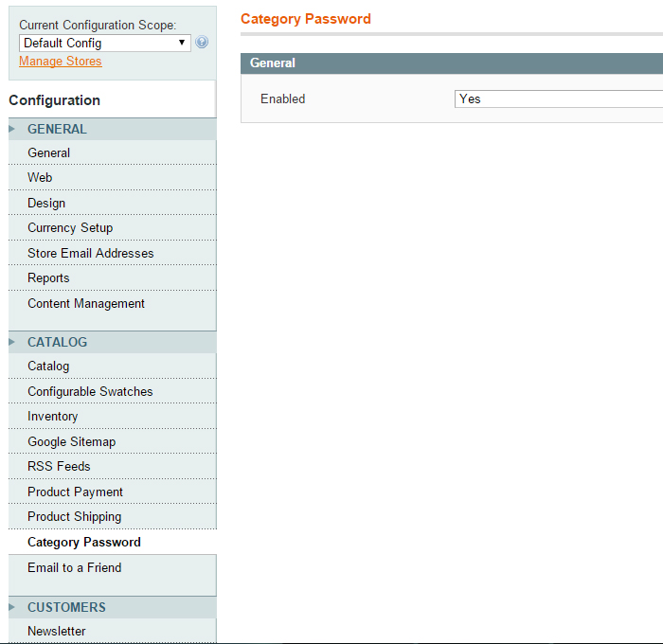The height and width of the screenshot is (644, 663).
Task: Open the Current Configuration Scope dropdown
Action: pyautogui.click(x=104, y=43)
